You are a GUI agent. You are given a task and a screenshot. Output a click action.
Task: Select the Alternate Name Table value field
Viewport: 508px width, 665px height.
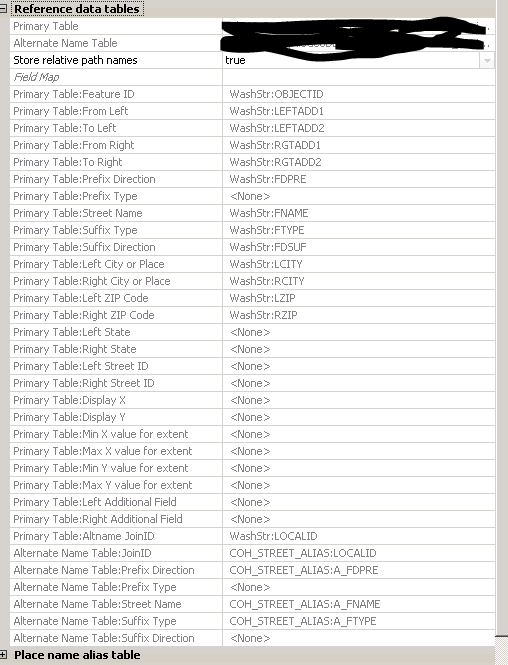coord(358,43)
